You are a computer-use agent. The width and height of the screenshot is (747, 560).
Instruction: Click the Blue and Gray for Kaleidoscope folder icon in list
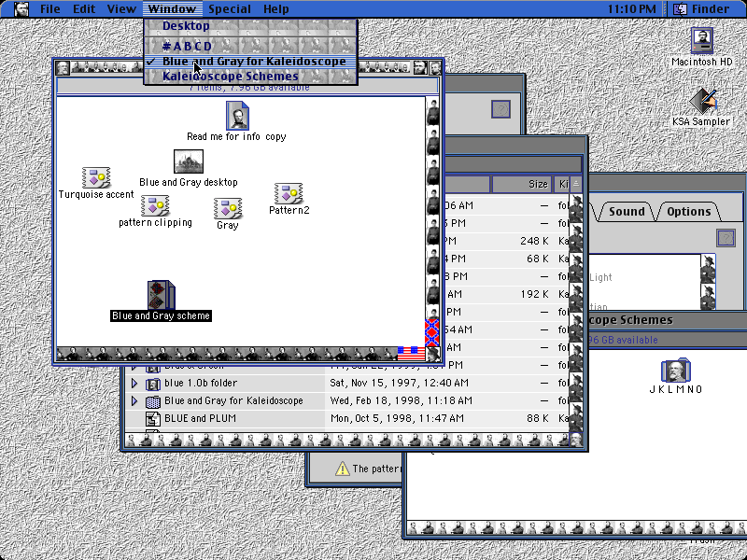pyautogui.click(x=152, y=401)
